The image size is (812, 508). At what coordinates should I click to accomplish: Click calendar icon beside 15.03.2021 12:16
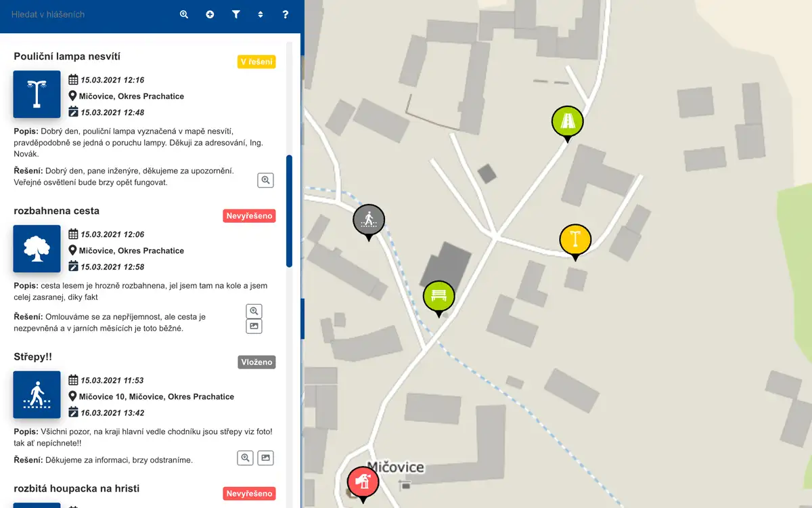click(x=73, y=79)
